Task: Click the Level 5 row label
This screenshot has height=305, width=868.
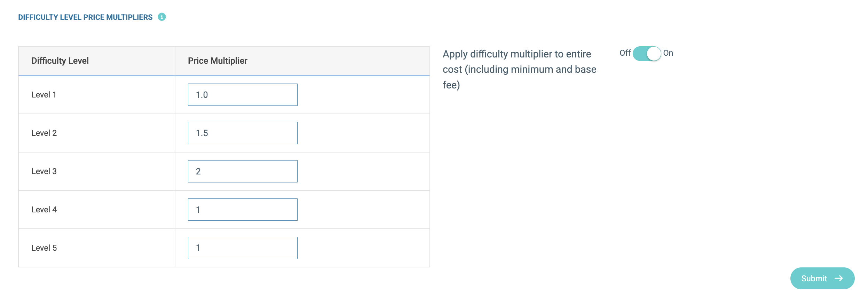Action: [x=44, y=248]
